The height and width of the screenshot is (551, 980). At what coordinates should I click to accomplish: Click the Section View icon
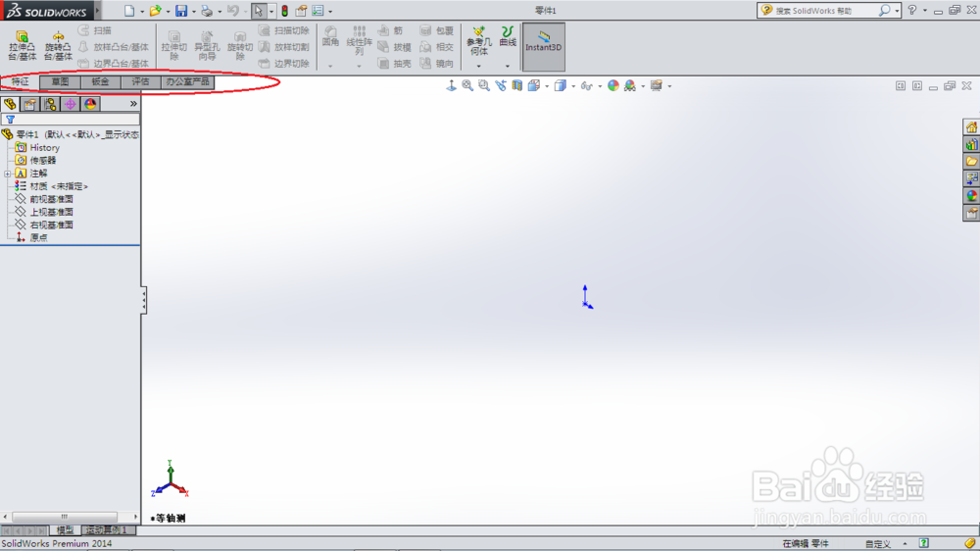[516, 85]
